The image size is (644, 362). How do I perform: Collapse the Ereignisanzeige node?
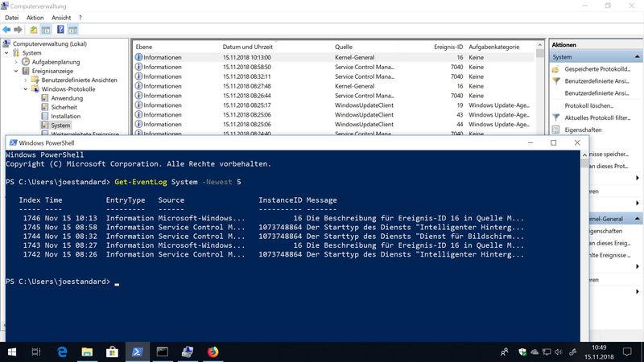click(x=16, y=71)
